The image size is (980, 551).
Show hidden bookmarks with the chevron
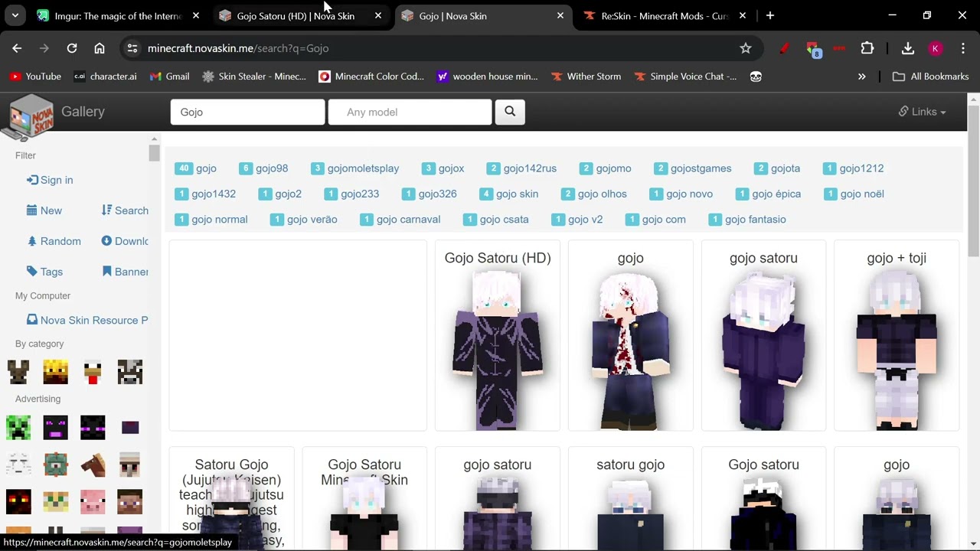[x=862, y=77]
